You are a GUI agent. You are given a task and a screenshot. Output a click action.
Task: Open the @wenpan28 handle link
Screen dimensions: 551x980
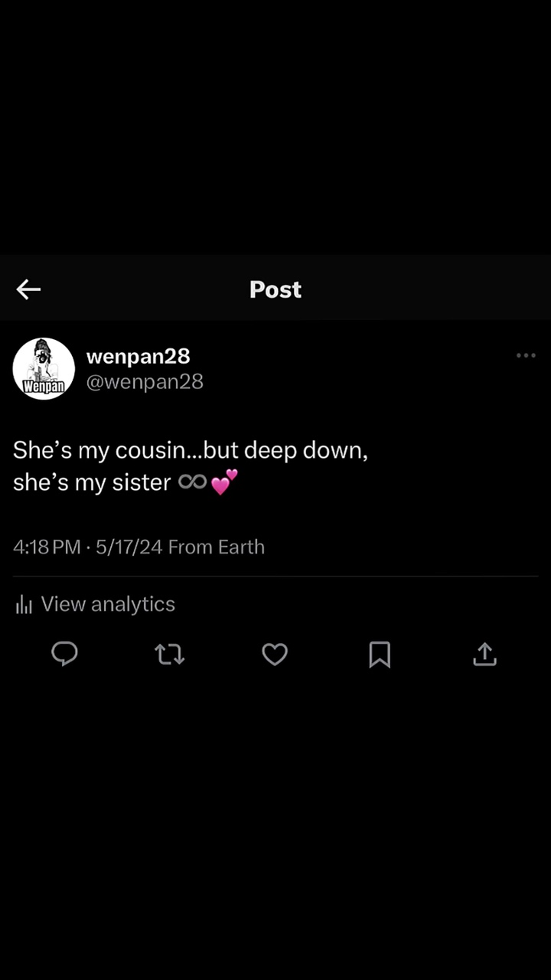coord(145,381)
